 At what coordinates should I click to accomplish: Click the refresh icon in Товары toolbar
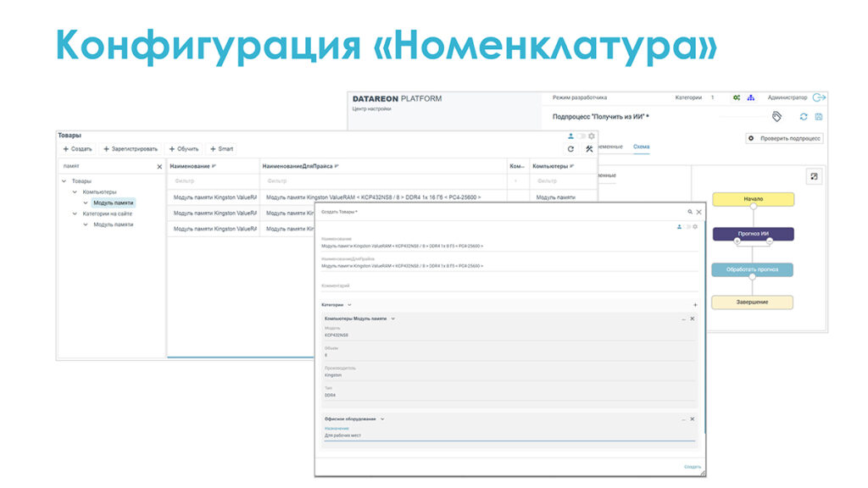[571, 149]
